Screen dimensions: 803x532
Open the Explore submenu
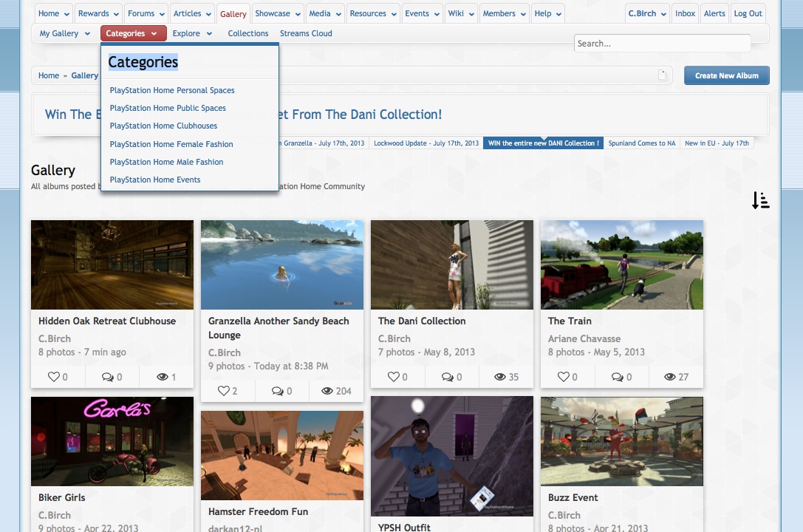pyautogui.click(x=192, y=33)
